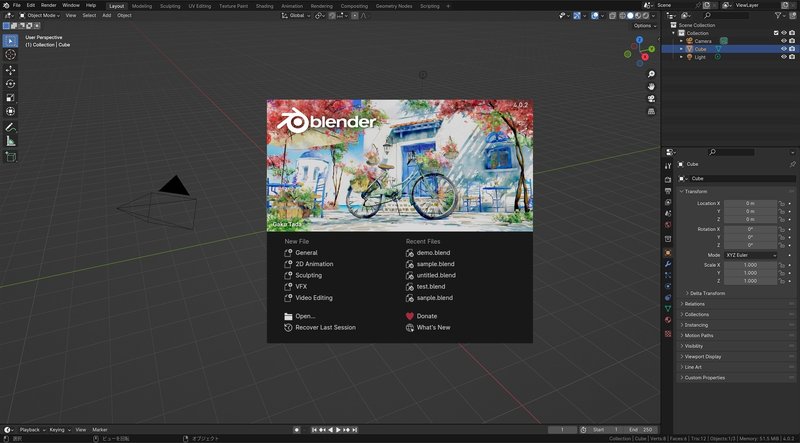The width and height of the screenshot is (800, 443).
Task: Open the Physics properties tab
Action: click(668, 286)
